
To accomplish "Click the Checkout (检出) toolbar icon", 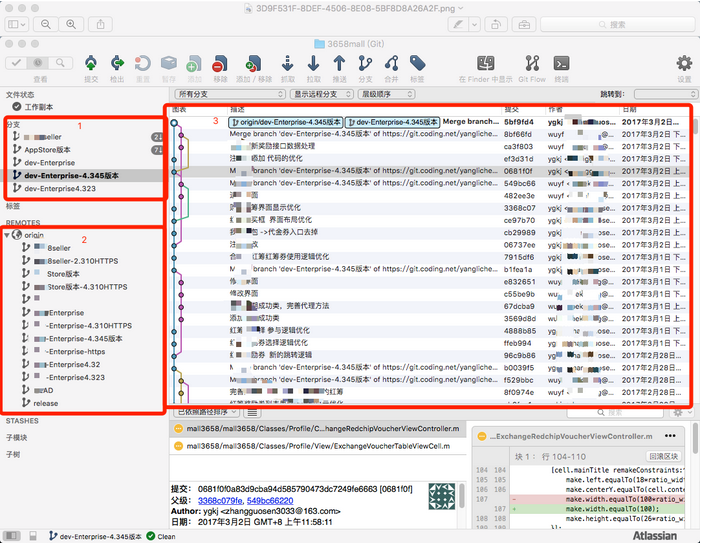I will pos(117,66).
